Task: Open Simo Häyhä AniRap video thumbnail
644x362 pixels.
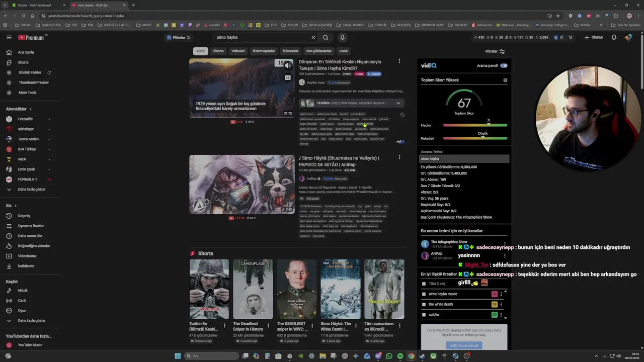Action: (x=242, y=185)
